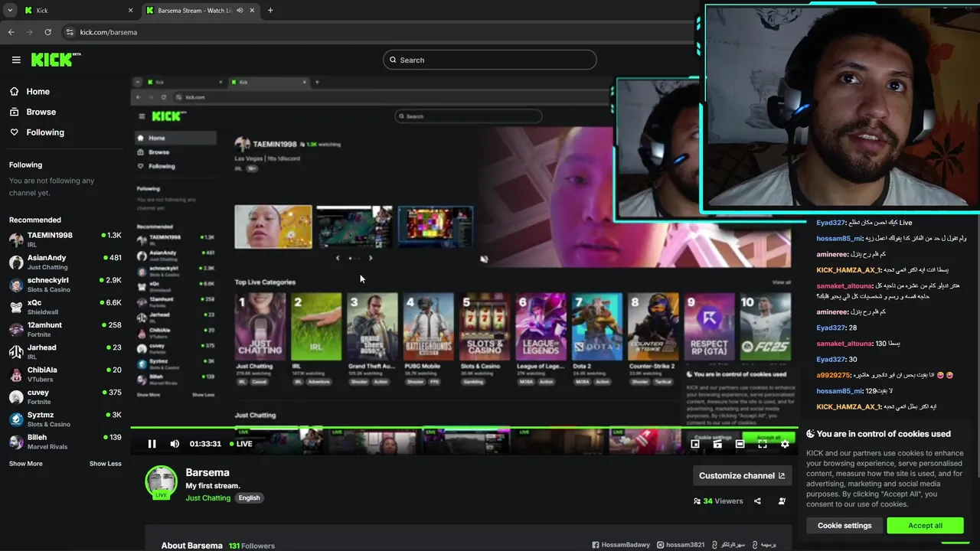Click chat username hossam85_mi in top message

pos(839,238)
